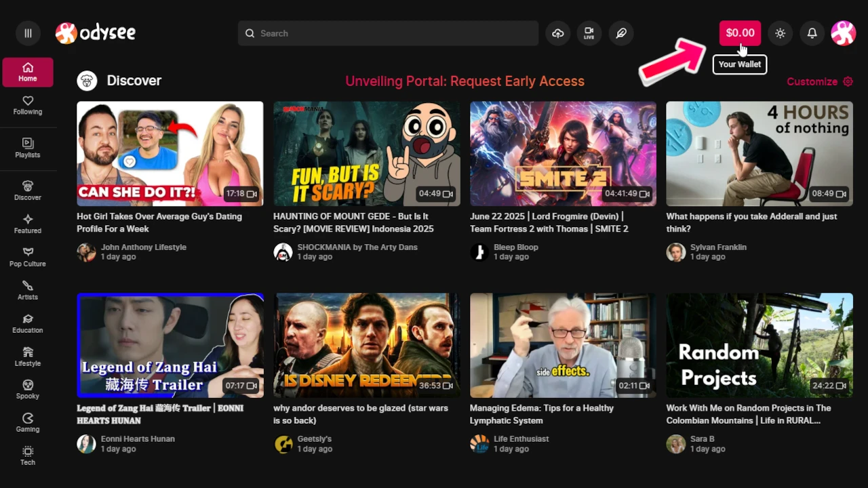Open Can She Do It video thumbnail

tap(170, 154)
